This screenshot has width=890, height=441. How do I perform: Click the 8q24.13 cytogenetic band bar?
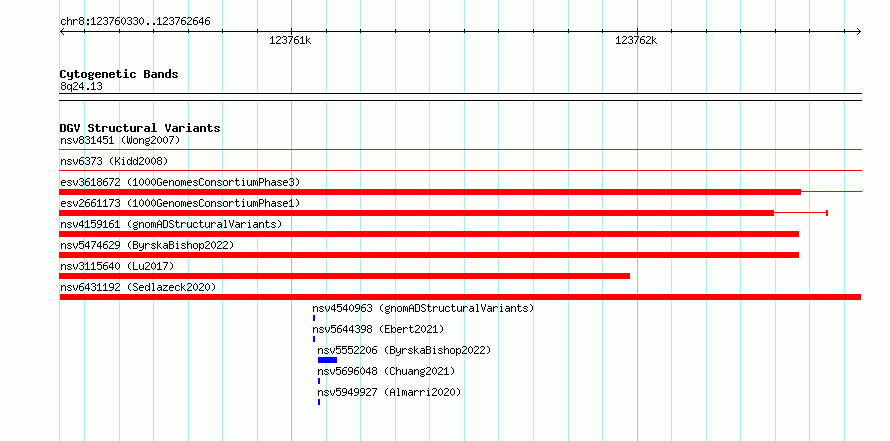460,97
